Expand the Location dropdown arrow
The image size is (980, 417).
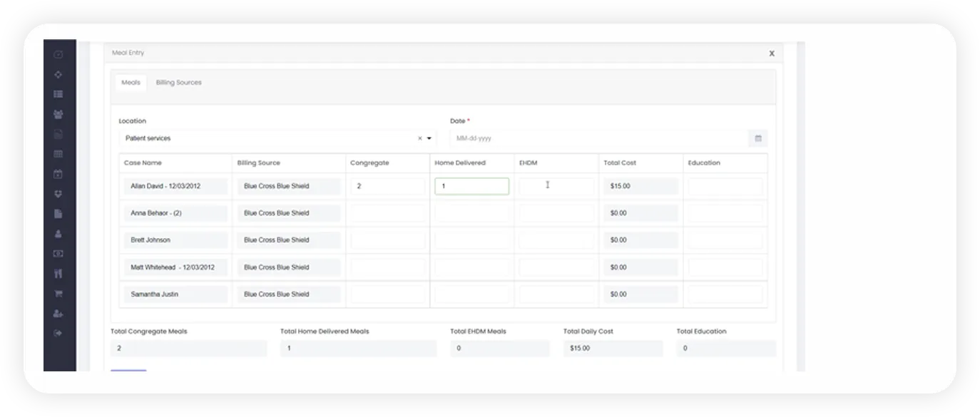[429, 138]
